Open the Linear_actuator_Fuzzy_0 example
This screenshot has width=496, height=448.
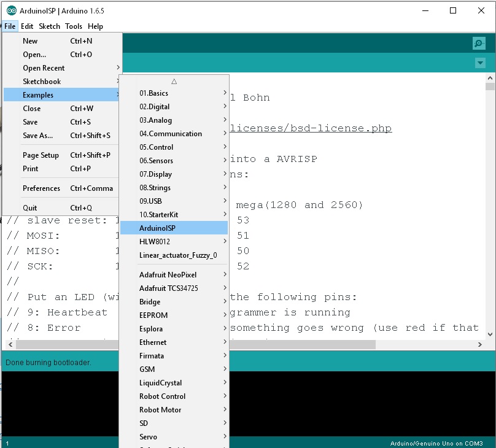(174, 255)
